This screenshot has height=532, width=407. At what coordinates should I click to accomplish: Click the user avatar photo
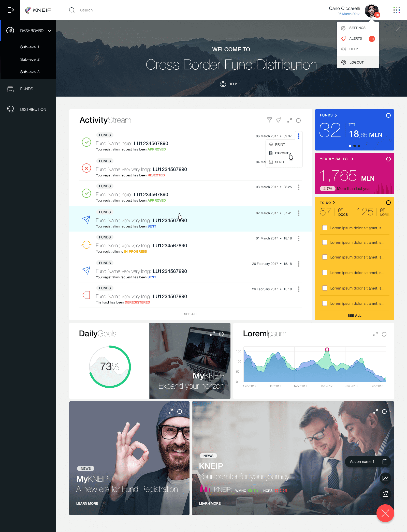371,11
